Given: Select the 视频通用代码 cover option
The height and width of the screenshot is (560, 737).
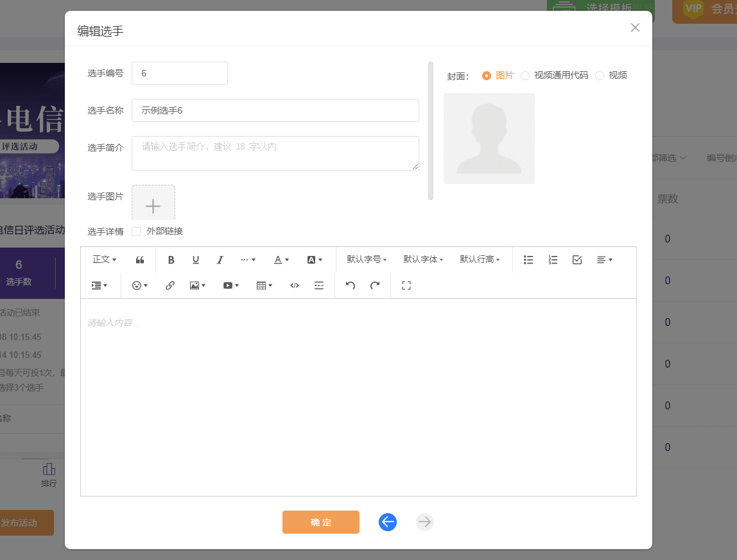Looking at the screenshot, I should (x=525, y=75).
